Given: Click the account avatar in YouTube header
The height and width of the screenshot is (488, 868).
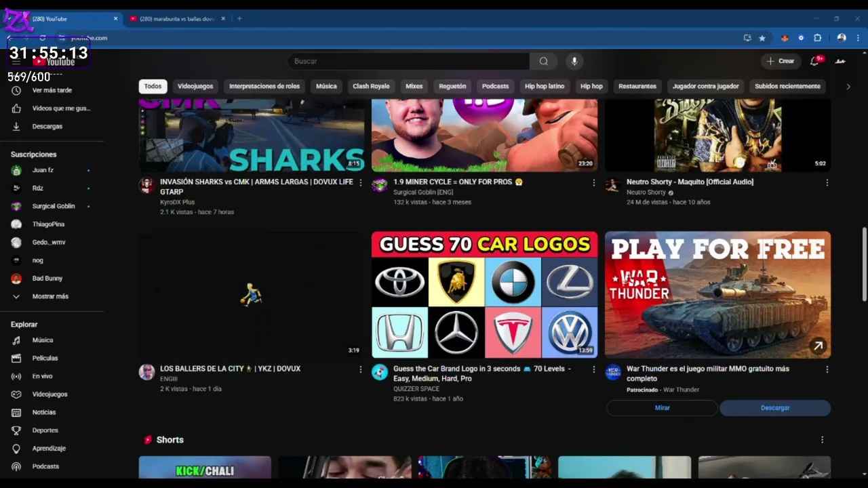Looking at the screenshot, I should 840,61.
